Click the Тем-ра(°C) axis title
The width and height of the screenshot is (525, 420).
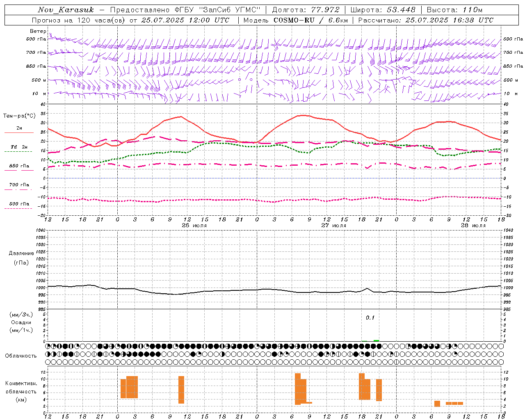click(x=19, y=116)
